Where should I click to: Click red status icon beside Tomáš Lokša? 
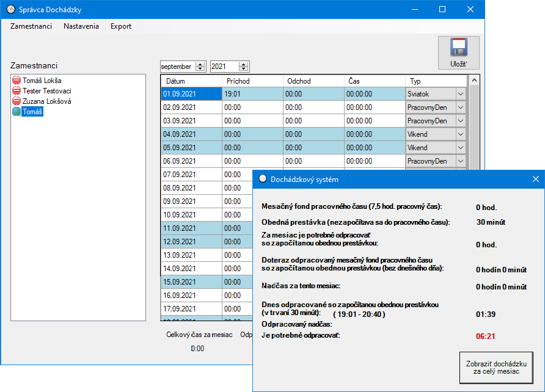point(16,81)
